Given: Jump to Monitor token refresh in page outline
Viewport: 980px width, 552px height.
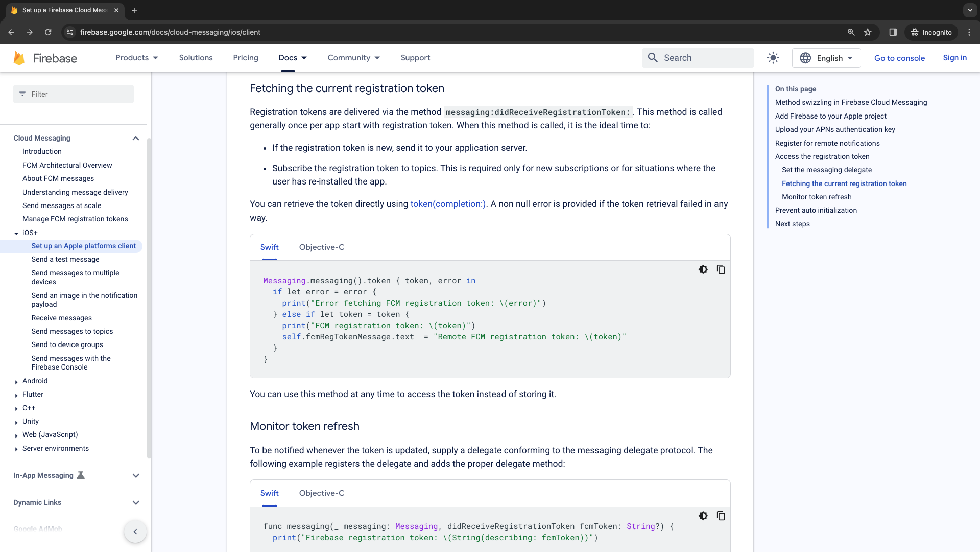Looking at the screenshot, I should pos(816,197).
